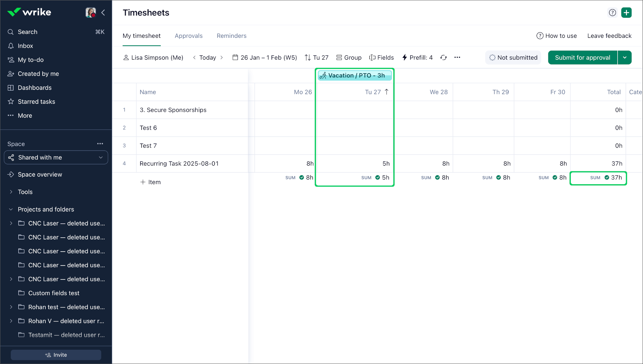Select the Vacation / PTO - 3h badge
The image size is (643, 364).
pos(355,76)
